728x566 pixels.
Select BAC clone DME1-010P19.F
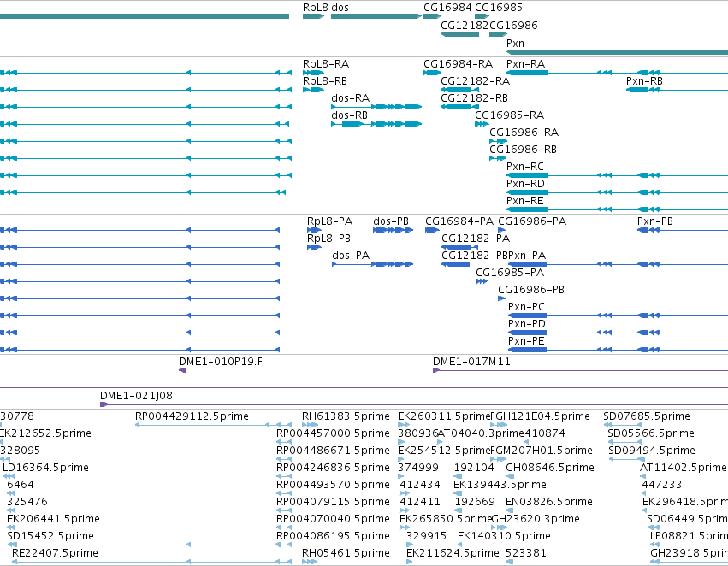click(221, 362)
